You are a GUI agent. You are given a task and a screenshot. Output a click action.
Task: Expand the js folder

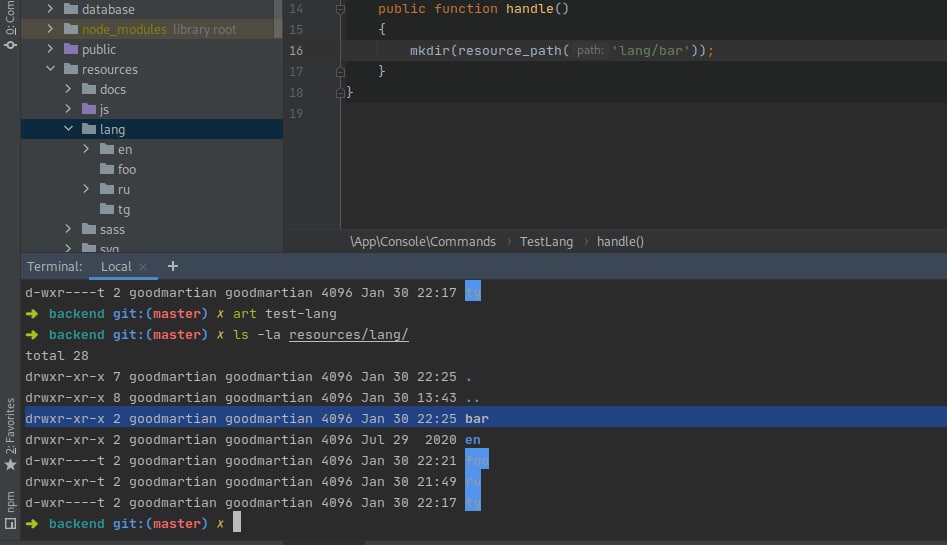coord(68,109)
